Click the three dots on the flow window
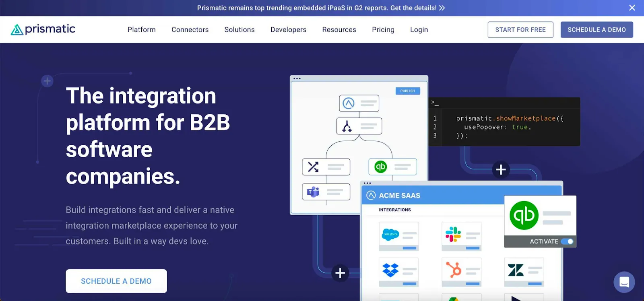Screen dimensions: 644x301 click(297, 78)
